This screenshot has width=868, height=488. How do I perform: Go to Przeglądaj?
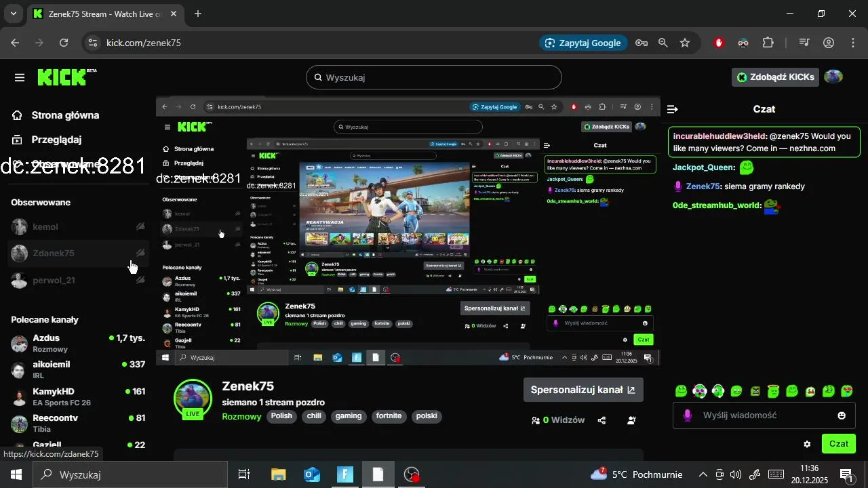tap(56, 140)
